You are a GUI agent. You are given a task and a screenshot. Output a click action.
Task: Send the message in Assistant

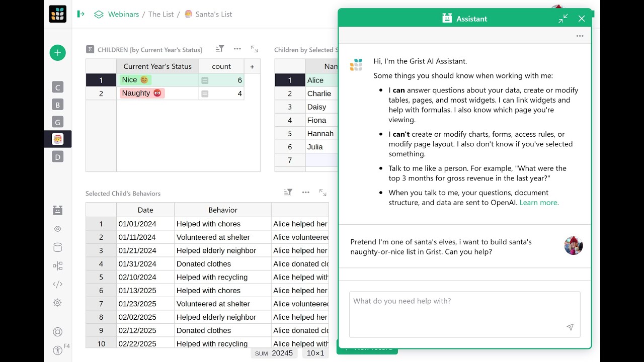click(570, 327)
